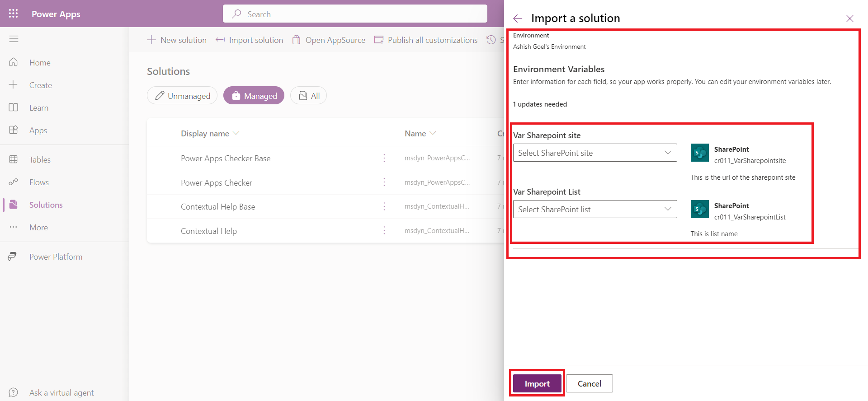Open more options for Contextual Help row
868x401 pixels.
[x=384, y=231]
